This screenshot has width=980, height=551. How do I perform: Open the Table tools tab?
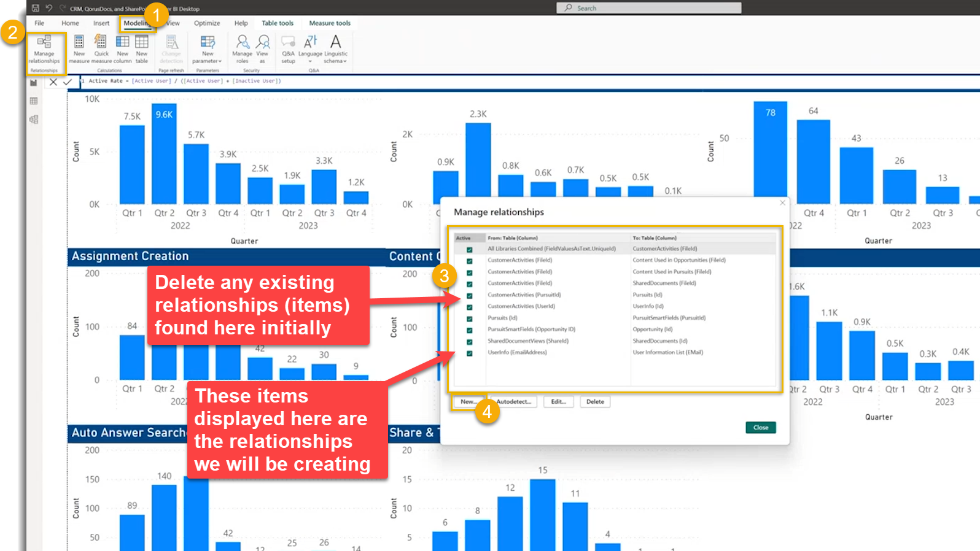coord(278,23)
